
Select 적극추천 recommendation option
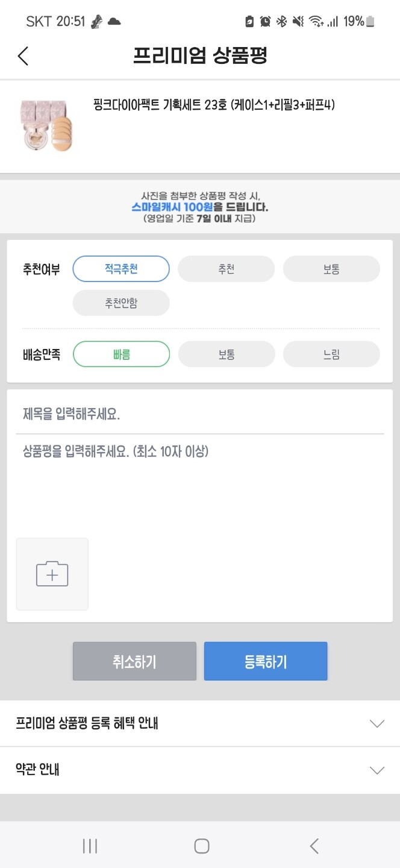[x=120, y=268]
